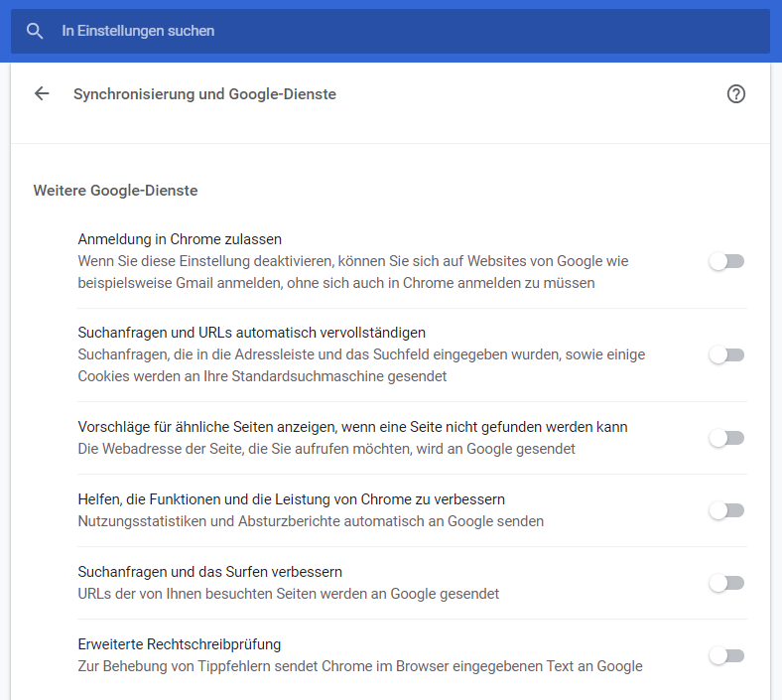Toggle the 'Erweiterte Rechtschreibprüfung' switch

click(726, 655)
